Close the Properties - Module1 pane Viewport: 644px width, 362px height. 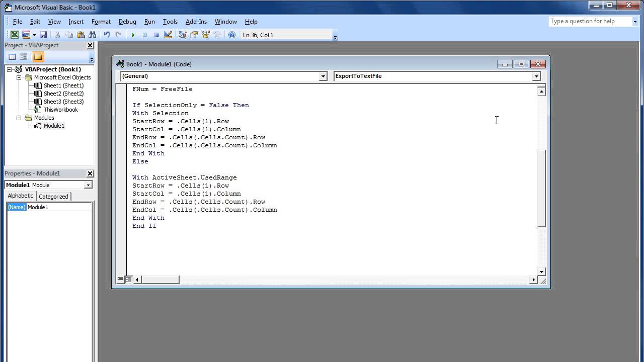[x=90, y=173]
